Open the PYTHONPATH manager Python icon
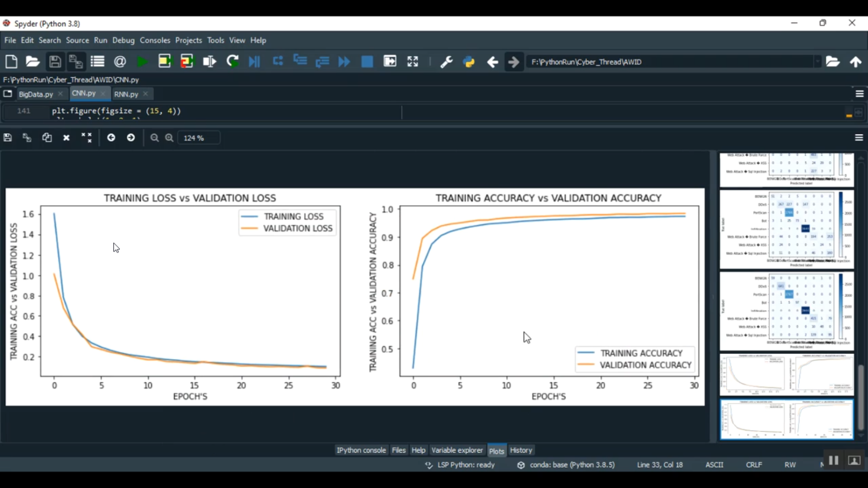Viewport: 868px width, 488px height. [x=469, y=62]
